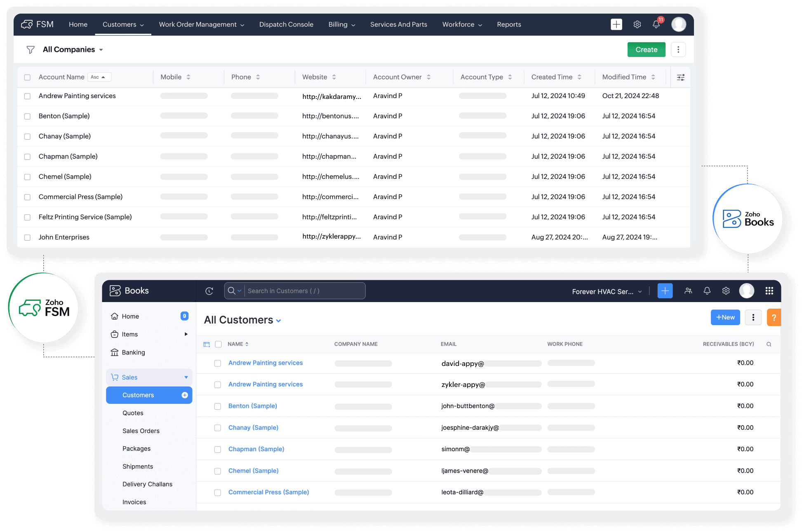
Task: Go to Invoices in the Sales sidebar
Action: click(x=134, y=502)
